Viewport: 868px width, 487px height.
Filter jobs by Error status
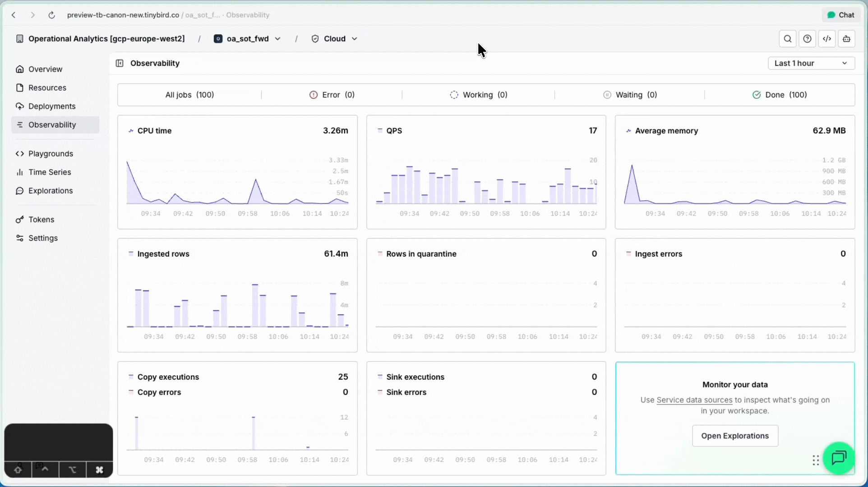click(332, 95)
